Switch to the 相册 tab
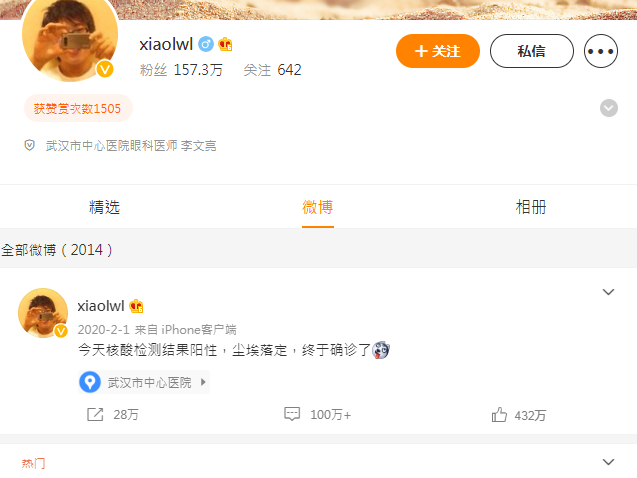The width and height of the screenshot is (637, 478). (531, 207)
